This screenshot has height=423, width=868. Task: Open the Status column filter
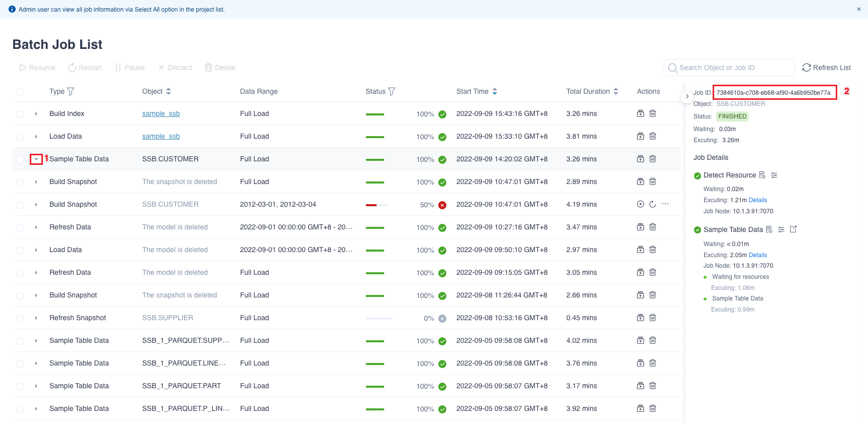tap(392, 91)
